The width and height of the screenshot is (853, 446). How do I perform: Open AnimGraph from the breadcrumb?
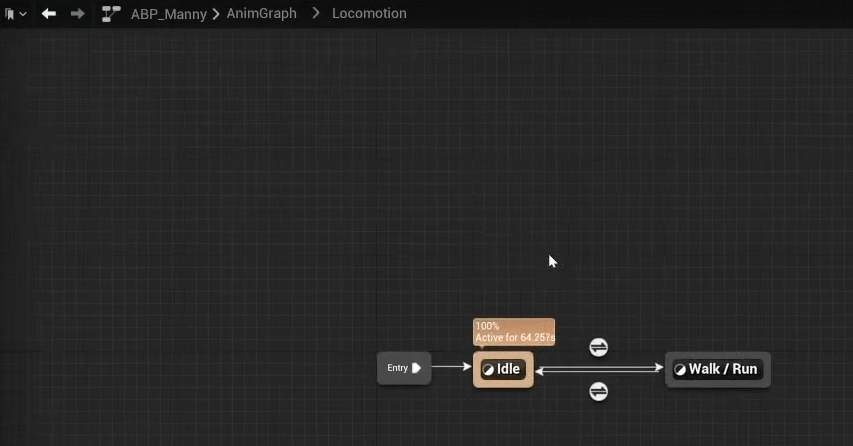261,14
